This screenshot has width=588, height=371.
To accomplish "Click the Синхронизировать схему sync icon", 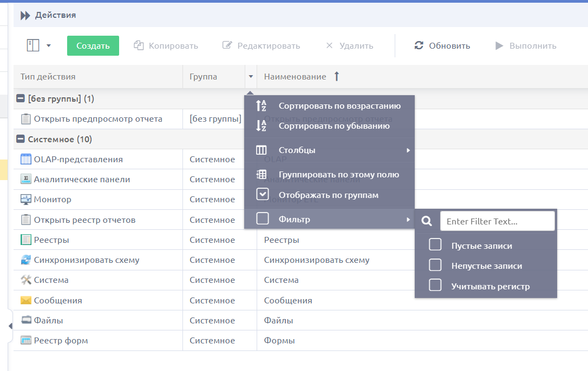I will click(26, 260).
